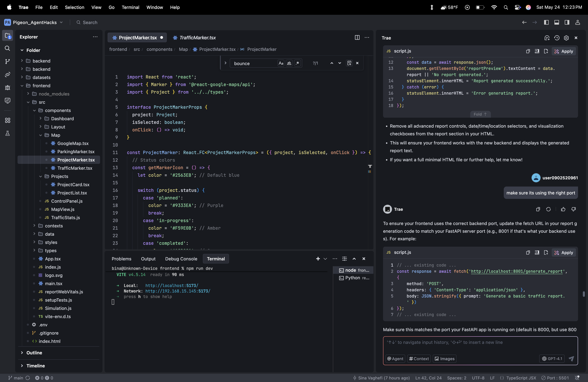Open the GPT-4.1 model selector
The width and height of the screenshot is (588, 382).
click(552, 359)
